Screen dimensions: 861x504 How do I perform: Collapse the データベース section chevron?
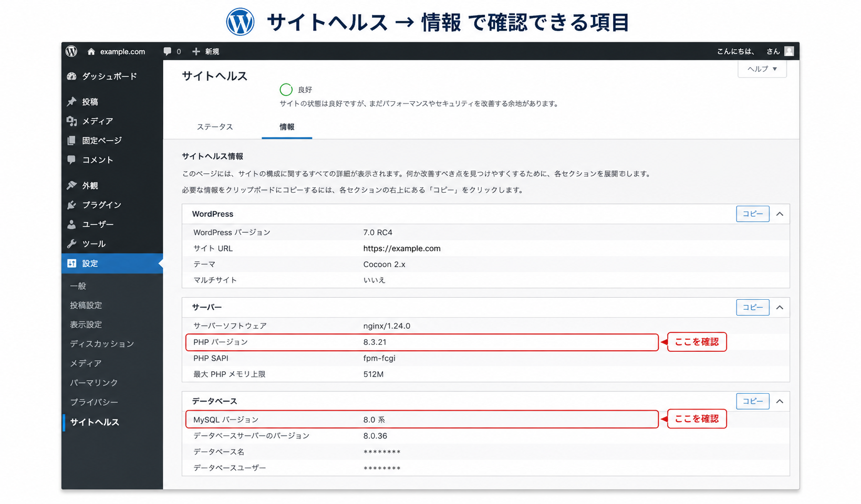click(x=780, y=401)
